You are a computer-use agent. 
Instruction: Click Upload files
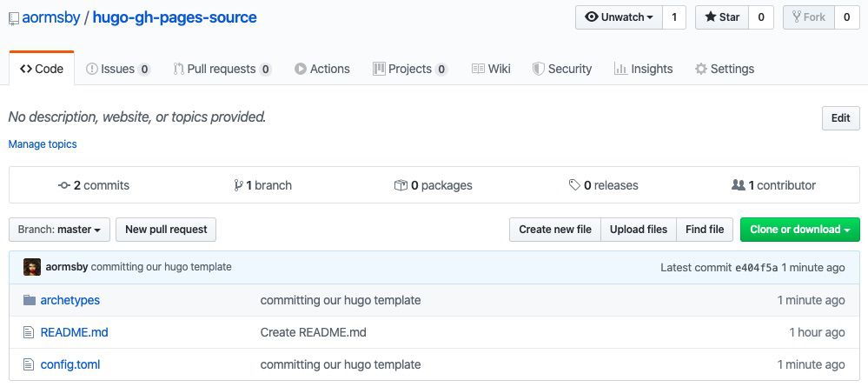[x=639, y=230]
